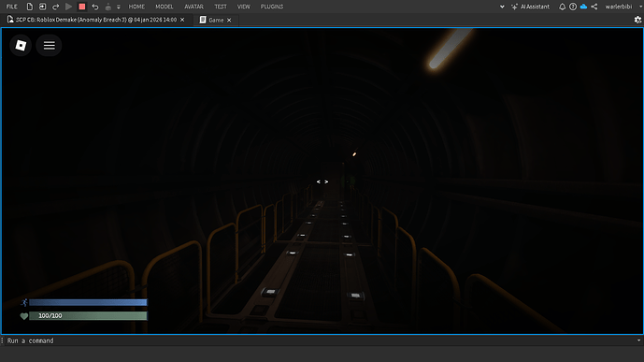Open the AI Assistant button
Screen dimensions: 644x362
click(x=530, y=7)
